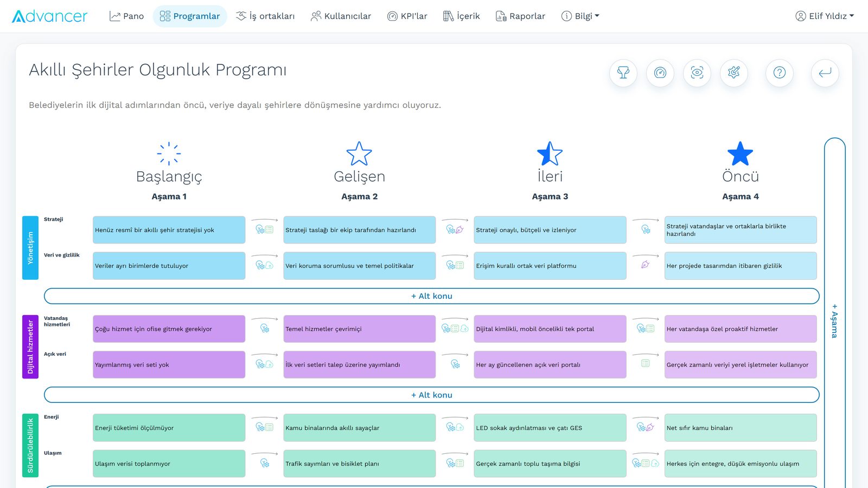Expand the Bilgi dropdown menu
This screenshot has width=868, height=488.
click(x=580, y=16)
